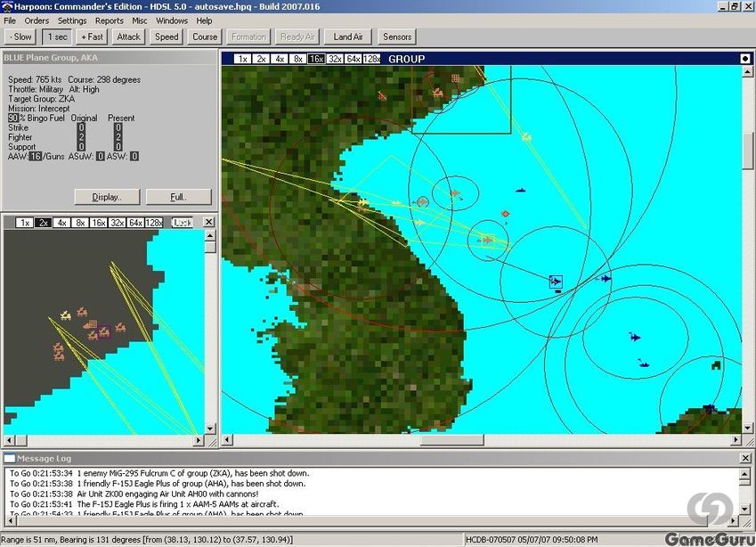This screenshot has height=547, width=756.
Task: Click the Speed toolbar button
Action: 167,37
